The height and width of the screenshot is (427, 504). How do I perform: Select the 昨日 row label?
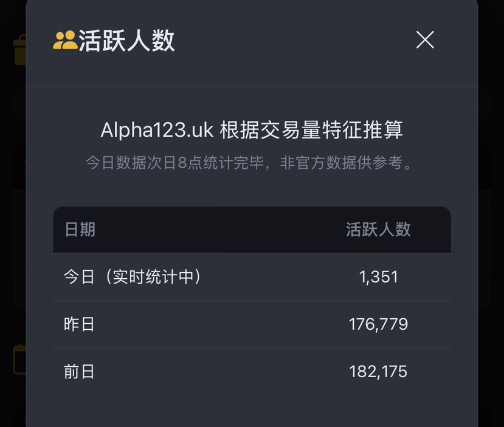point(80,324)
